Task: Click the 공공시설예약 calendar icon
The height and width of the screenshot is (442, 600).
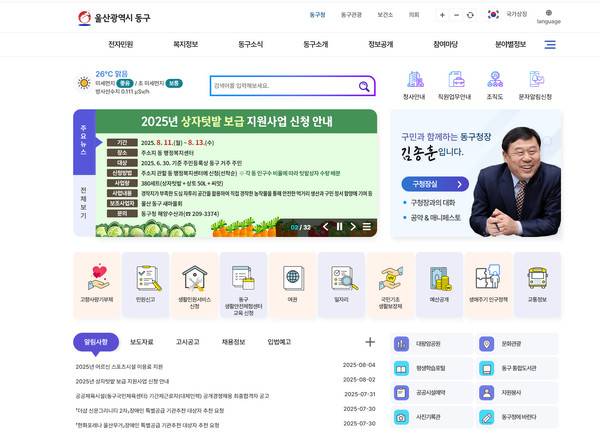Action: click(401, 393)
